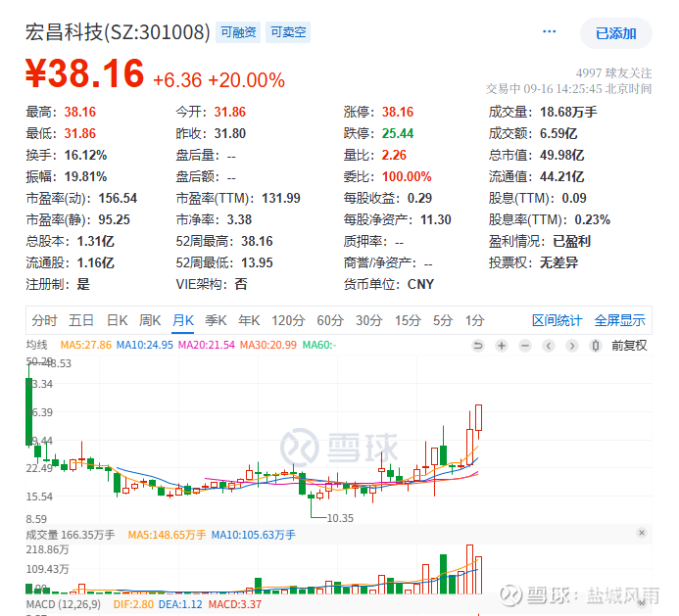Screen dimensions: 679x616
Task: Click the DIF:2.80 value
Action: pos(133,604)
